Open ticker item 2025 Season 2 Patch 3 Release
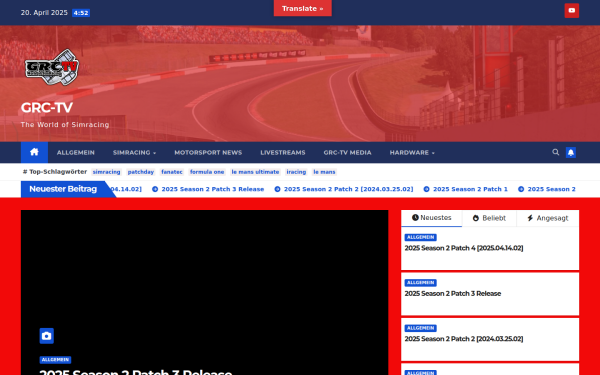 (208, 189)
